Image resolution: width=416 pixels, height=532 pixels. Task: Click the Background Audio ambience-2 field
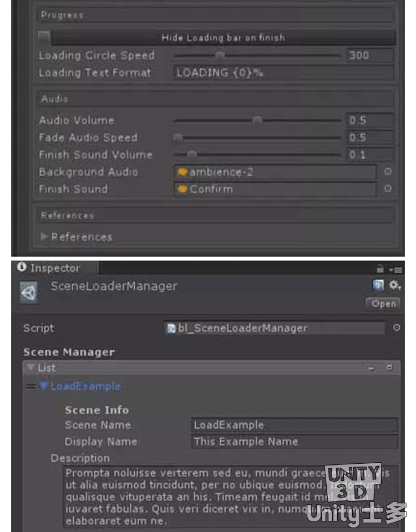pos(275,172)
